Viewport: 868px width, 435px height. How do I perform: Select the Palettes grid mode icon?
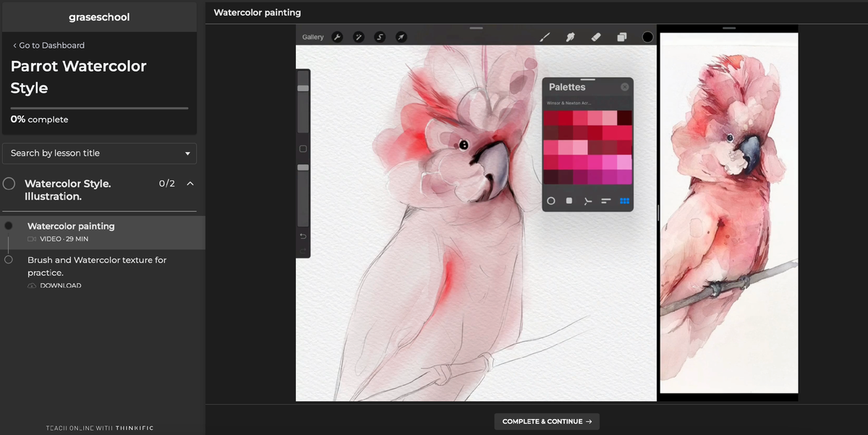pos(625,200)
